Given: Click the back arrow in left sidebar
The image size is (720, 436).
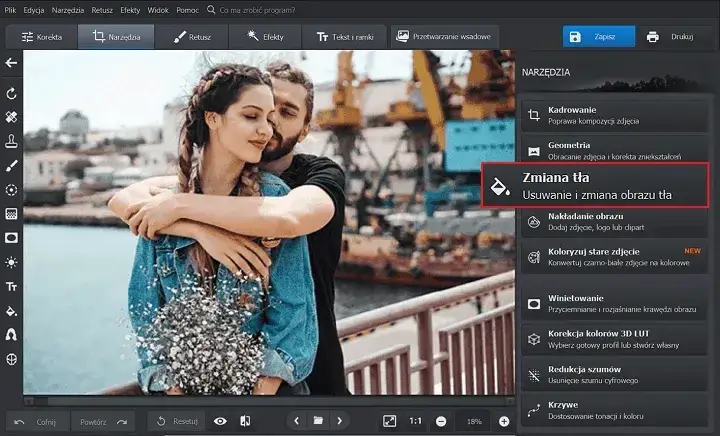Looking at the screenshot, I should tap(11, 63).
